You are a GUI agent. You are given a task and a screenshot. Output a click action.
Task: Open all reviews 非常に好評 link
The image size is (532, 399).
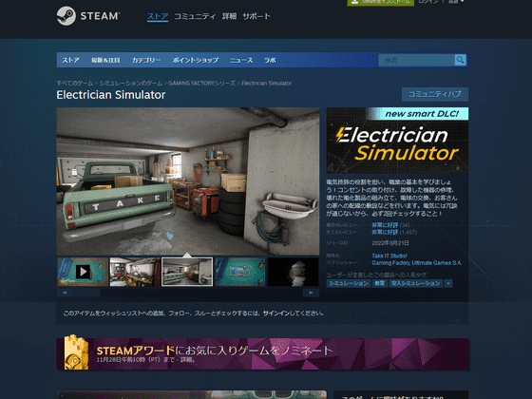tap(385, 232)
